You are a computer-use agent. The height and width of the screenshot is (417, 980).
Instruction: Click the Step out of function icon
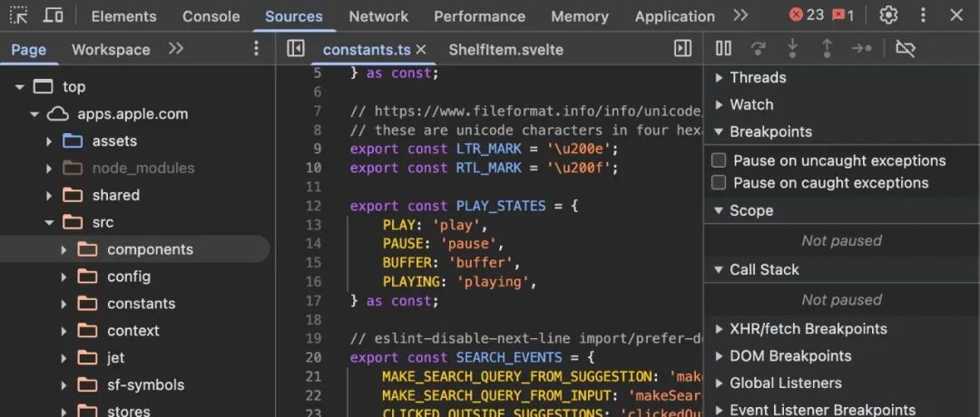pyautogui.click(x=827, y=49)
